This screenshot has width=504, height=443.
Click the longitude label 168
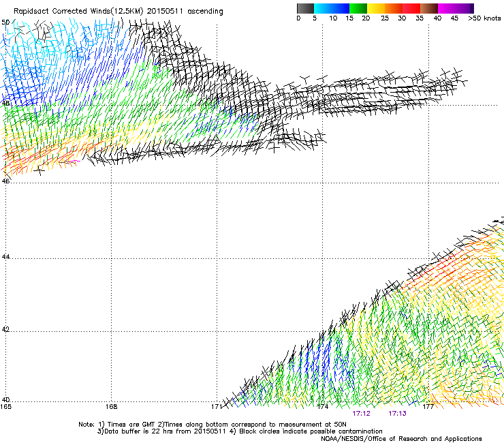point(111,407)
